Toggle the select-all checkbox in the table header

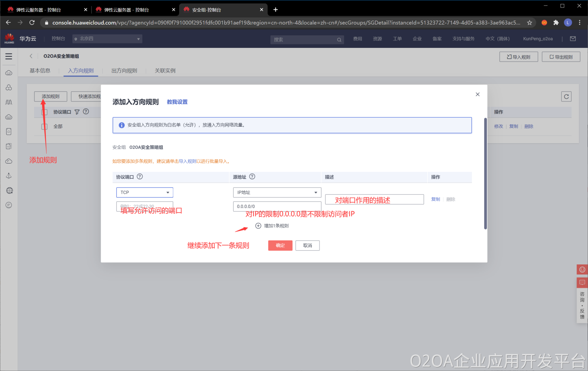coord(45,112)
